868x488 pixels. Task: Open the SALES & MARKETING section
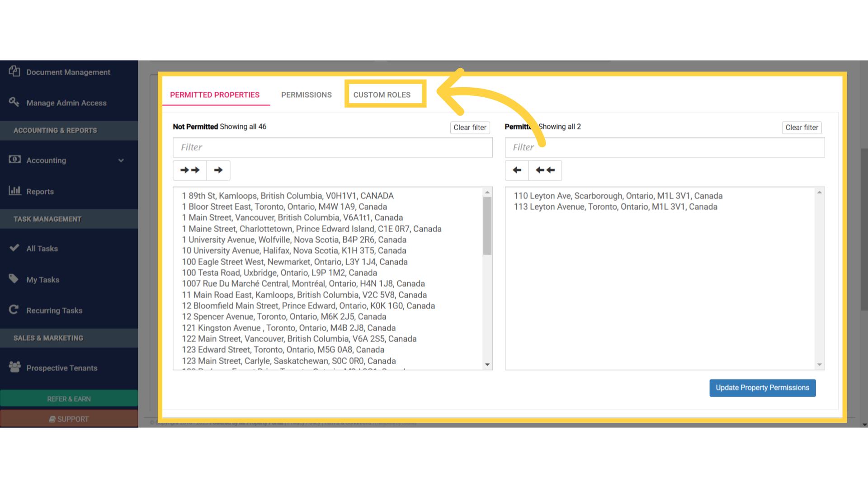48,338
